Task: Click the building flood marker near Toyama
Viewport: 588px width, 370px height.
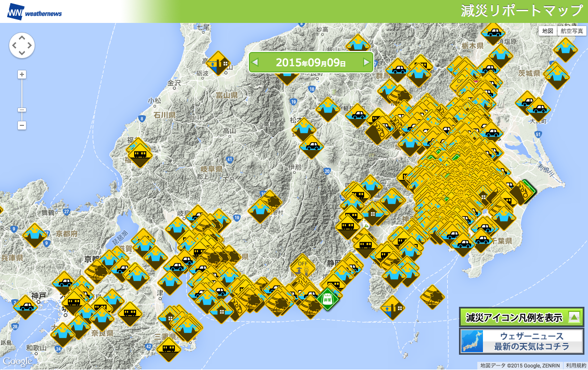Action: 218,63
